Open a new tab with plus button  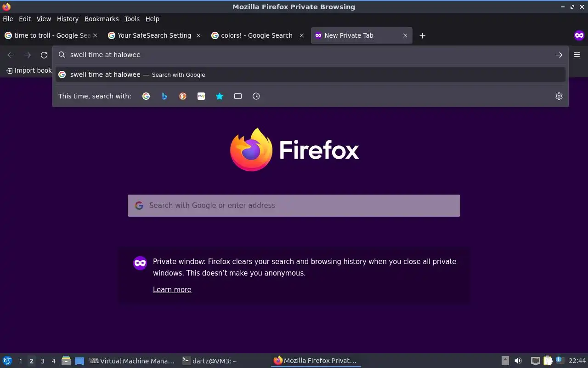tap(422, 35)
